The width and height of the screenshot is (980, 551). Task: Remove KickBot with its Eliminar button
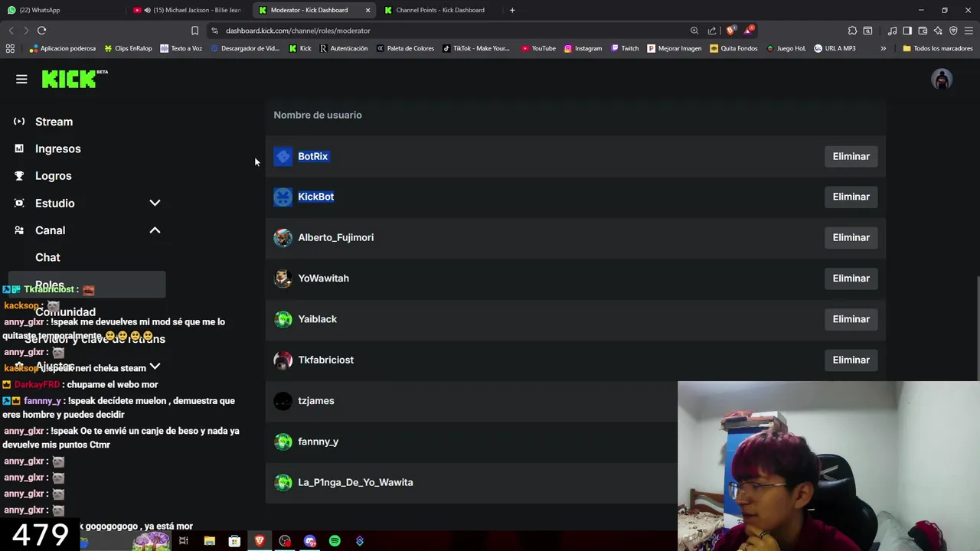[851, 197]
